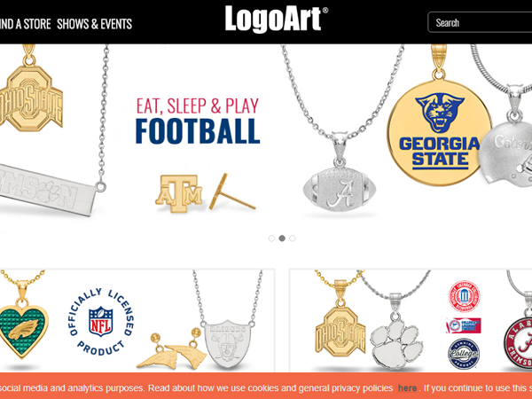Open the Find a Store menu item
Screen dimensions: 532x399
(x=25, y=24)
